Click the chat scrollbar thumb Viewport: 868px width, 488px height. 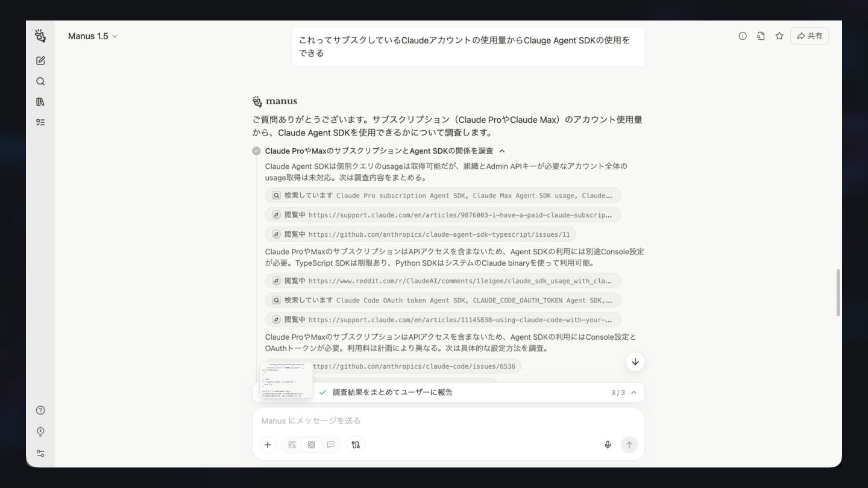pos(838,293)
